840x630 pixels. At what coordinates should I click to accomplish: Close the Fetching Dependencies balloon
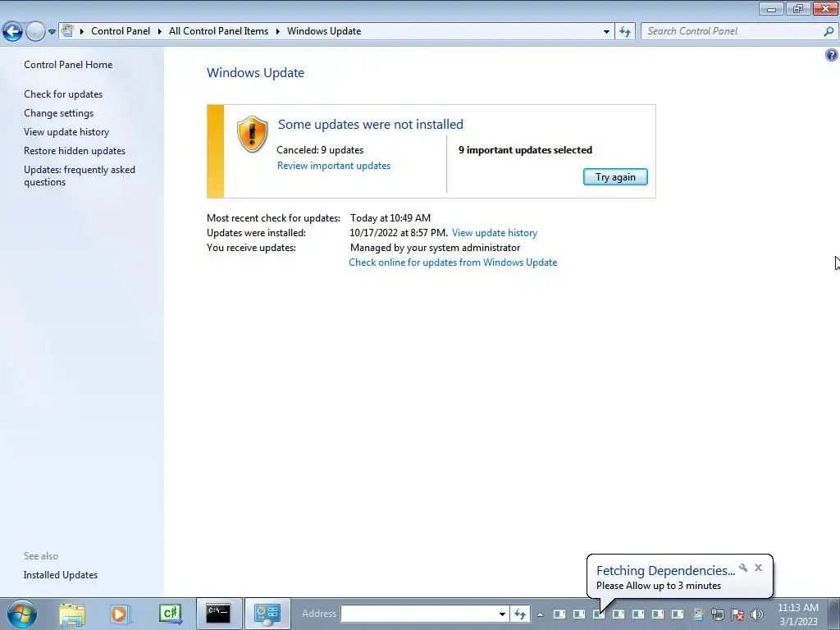tap(758, 568)
